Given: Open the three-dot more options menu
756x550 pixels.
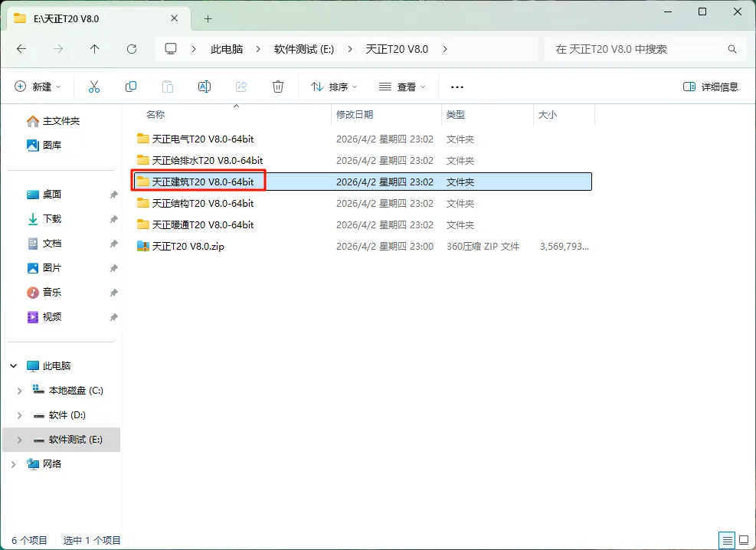Looking at the screenshot, I should click(457, 87).
